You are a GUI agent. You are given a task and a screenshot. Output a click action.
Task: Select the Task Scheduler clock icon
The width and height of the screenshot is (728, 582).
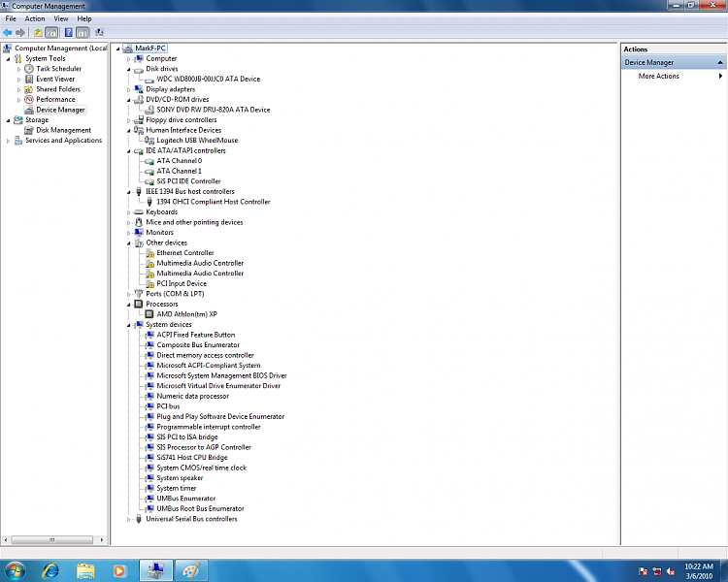29,69
